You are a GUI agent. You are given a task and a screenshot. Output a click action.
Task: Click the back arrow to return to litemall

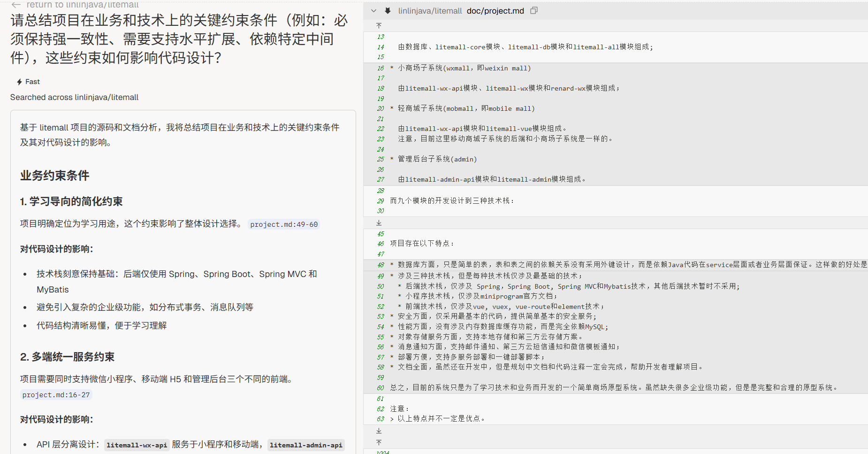click(x=16, y=5)
